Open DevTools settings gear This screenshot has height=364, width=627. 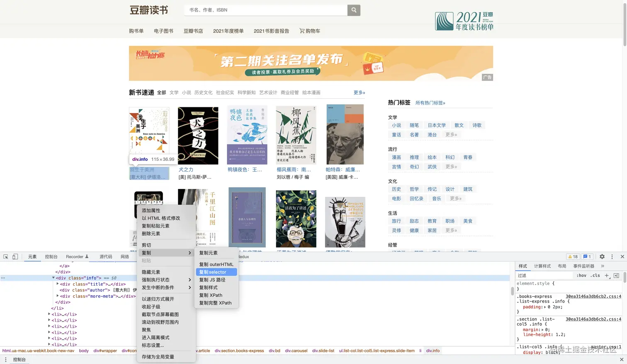click(602, 257)
